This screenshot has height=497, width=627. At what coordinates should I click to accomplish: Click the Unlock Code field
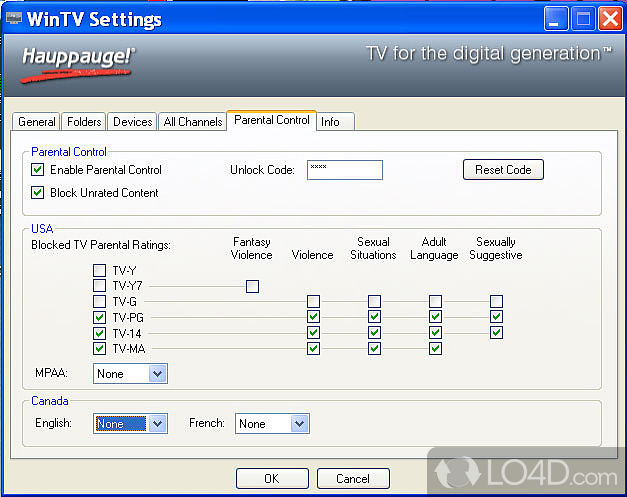(x=345, y=170)
